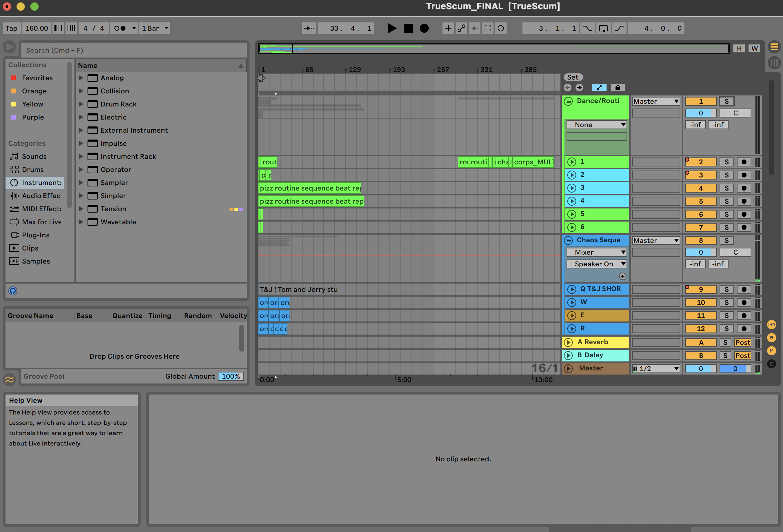Arm track 9 for recording
The height and width of the screenshot is (532, 783).
(744, 289)
